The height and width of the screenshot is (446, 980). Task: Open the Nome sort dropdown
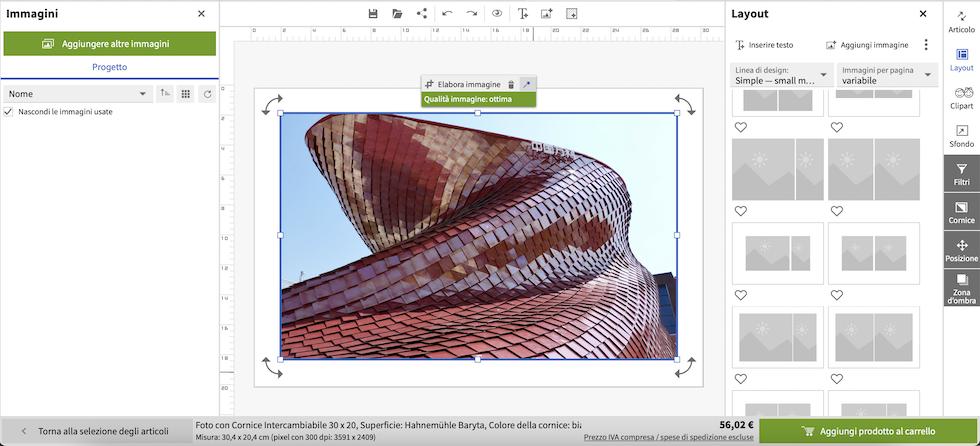point(77,94)
